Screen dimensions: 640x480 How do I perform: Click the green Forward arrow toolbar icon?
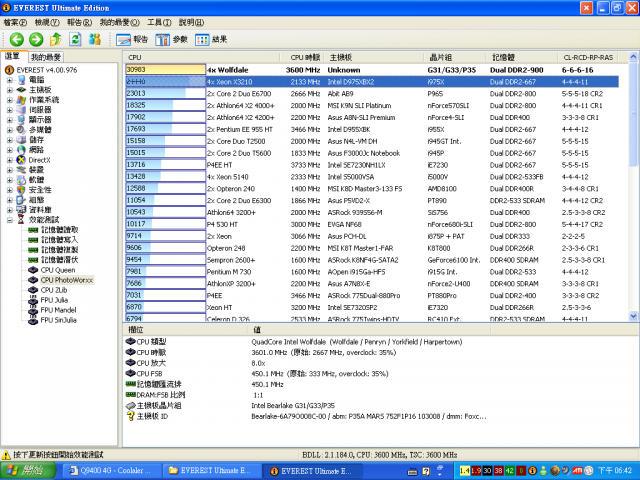pos(36,40)
